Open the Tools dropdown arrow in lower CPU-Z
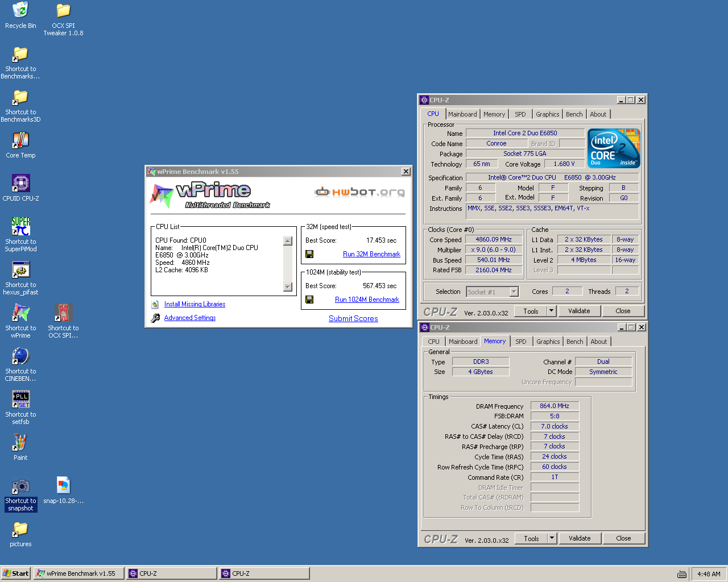The image size is (728, 582). 552,538
